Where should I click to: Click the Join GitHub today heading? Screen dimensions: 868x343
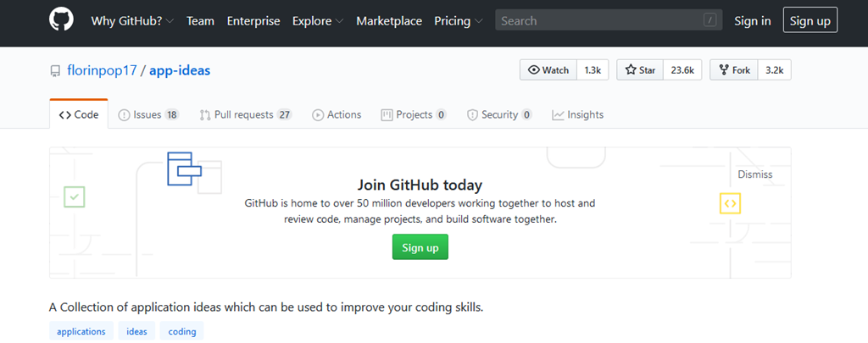(x=420, y=185)
